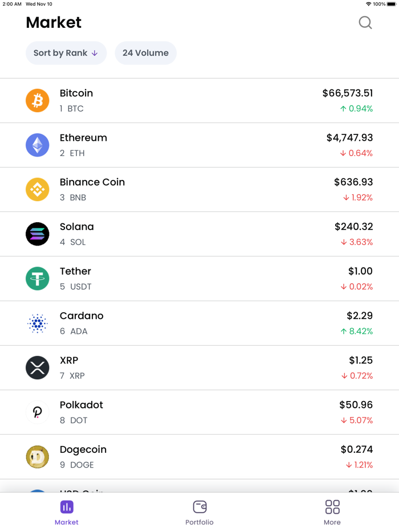Click the XRP coin icon
399x532 pixels.
click(x=38, y=367)
